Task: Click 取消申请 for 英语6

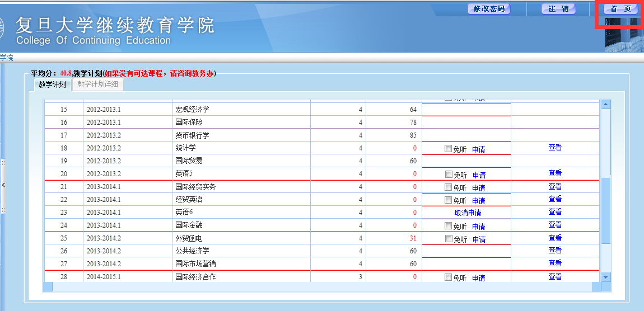Action: click(467, 213)
